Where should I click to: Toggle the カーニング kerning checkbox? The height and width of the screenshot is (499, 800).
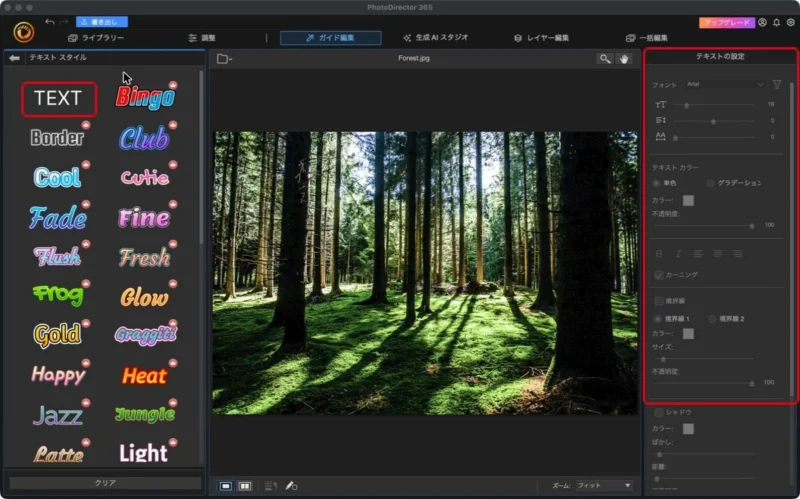(x=659, y=275)
